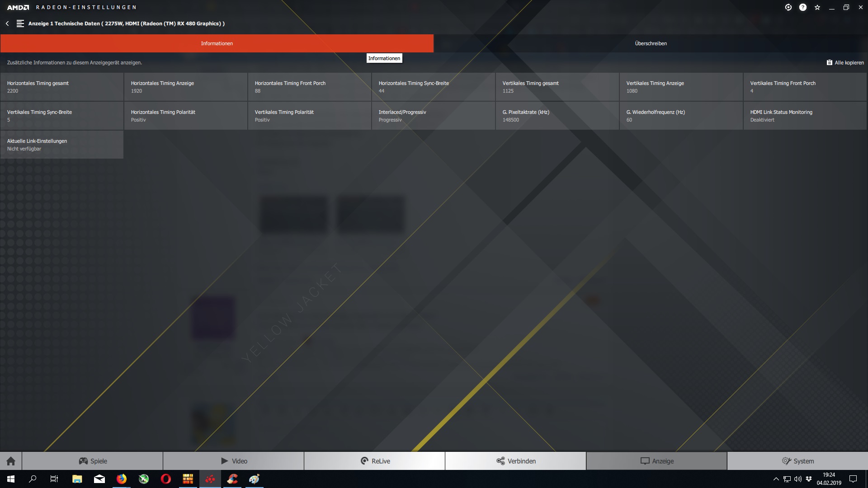Open the hamburger list menu icon
868x488 pixels.
(x=20, y=23)
